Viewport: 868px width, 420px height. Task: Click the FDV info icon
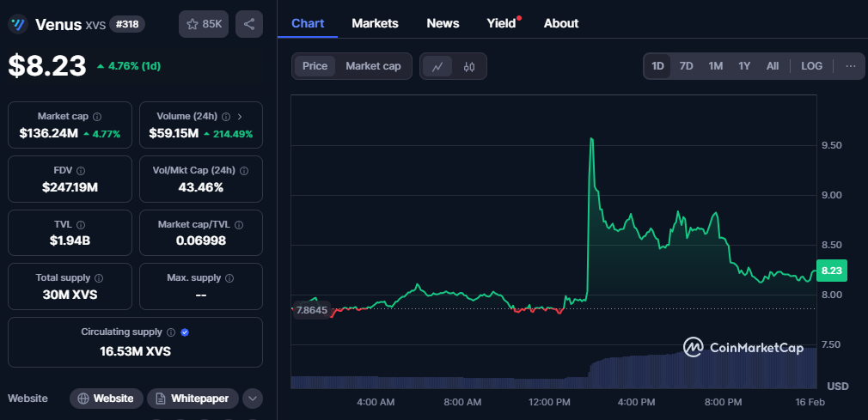pyautogui.click(x=81, y=170)
